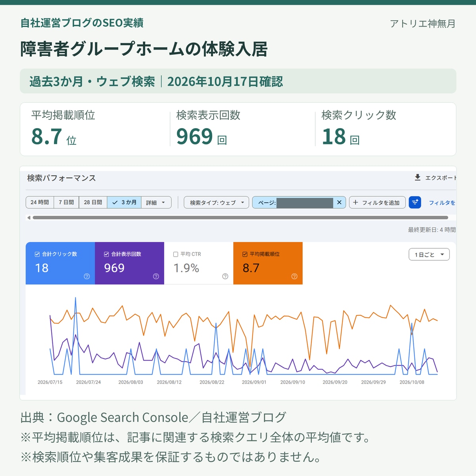Click the horizontal scrollbar track

[x=240, y=217]
